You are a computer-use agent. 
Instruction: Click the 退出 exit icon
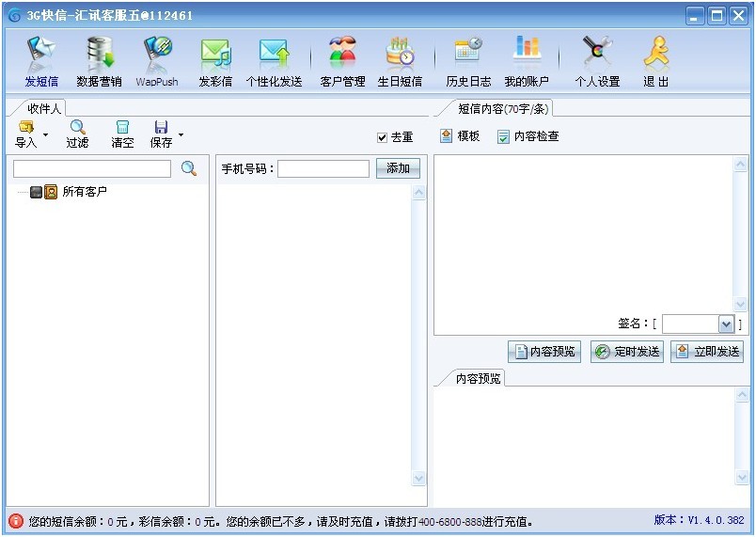point(656,62)
